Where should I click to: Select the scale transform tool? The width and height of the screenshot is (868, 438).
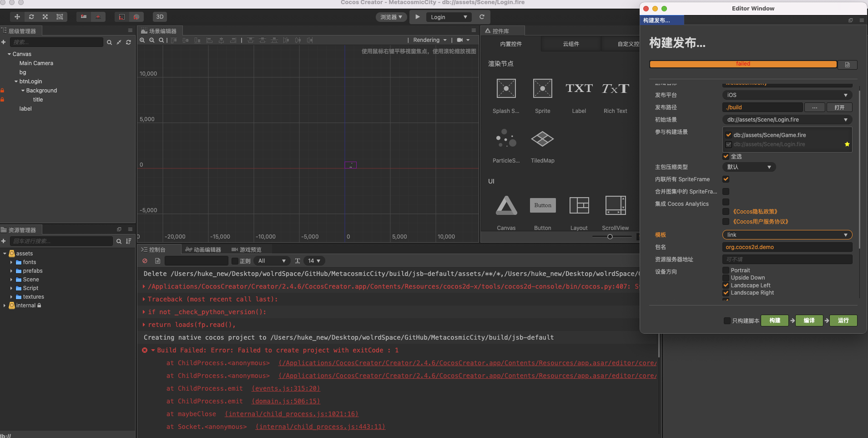click(45, 17)
